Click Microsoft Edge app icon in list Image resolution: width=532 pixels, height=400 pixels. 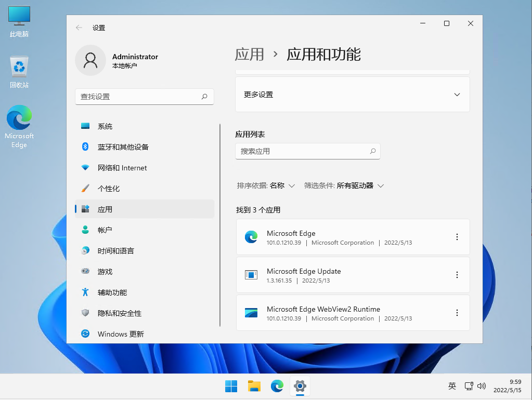(251, 237)
